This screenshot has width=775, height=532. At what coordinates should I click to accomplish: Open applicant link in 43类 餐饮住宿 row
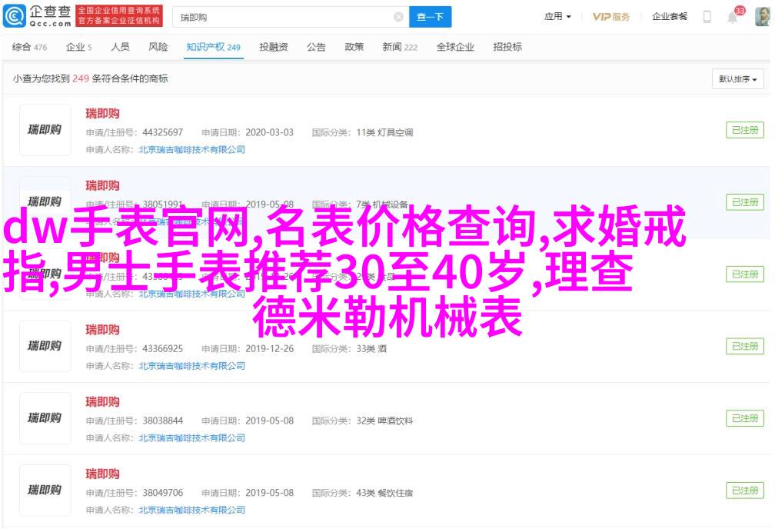[191, 510]
